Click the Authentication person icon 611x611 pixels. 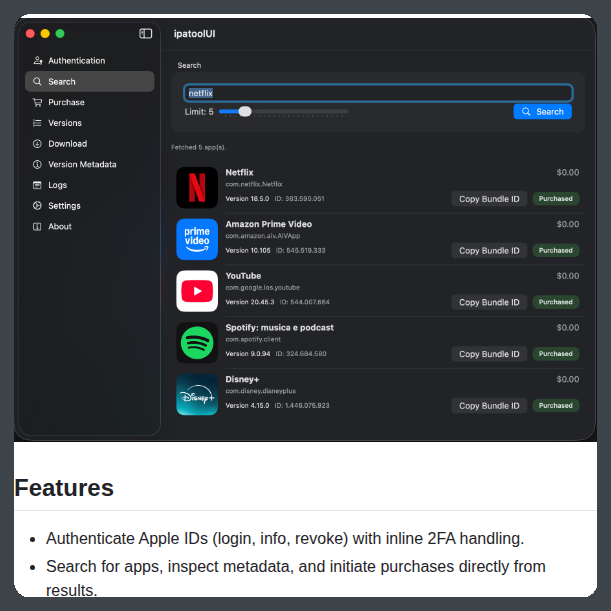(x=37, y=60)
